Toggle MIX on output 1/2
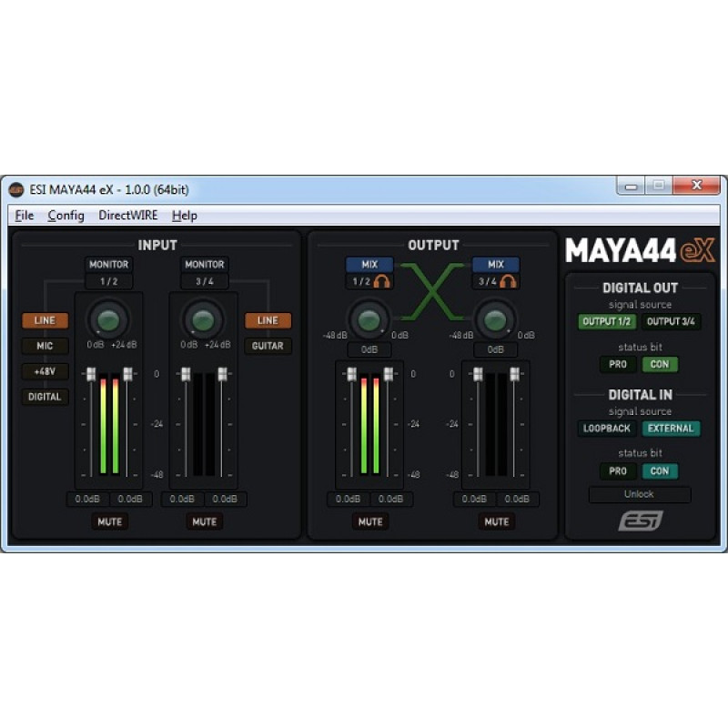This screenshot has width=728, height=728. pos(369,264)
